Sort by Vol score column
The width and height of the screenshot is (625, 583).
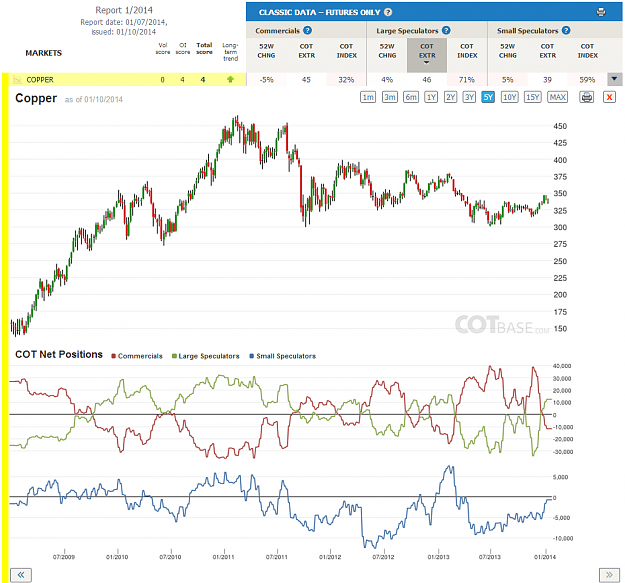point(163,49)
